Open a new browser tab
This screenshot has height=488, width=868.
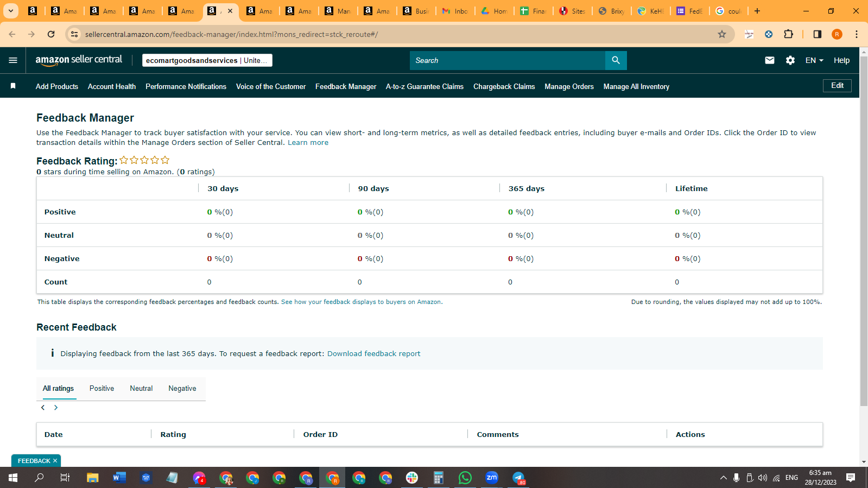click(757, 11)
